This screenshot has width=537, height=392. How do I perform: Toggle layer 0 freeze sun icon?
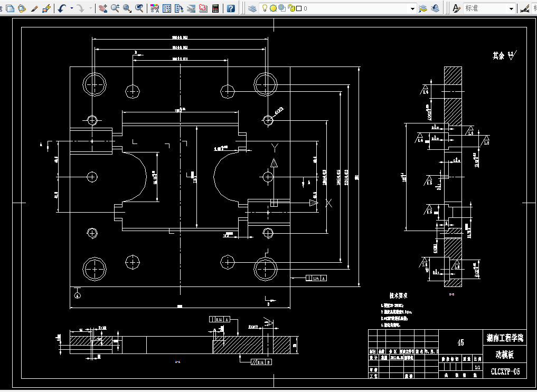(x=273, y=8)
